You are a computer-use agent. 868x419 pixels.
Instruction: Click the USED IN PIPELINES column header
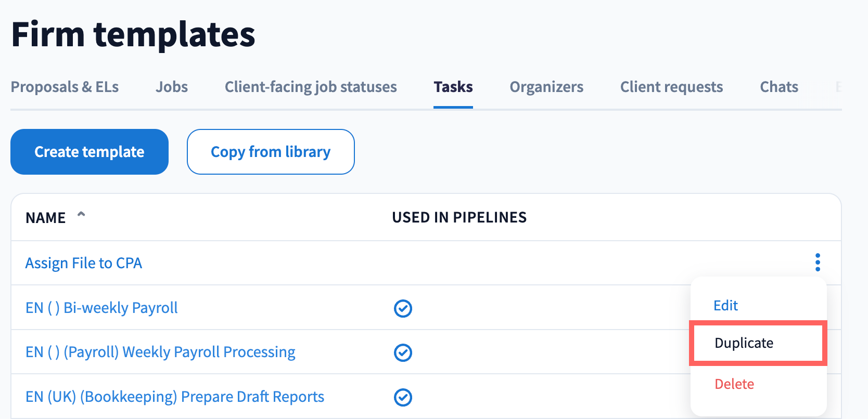[459, 217]
